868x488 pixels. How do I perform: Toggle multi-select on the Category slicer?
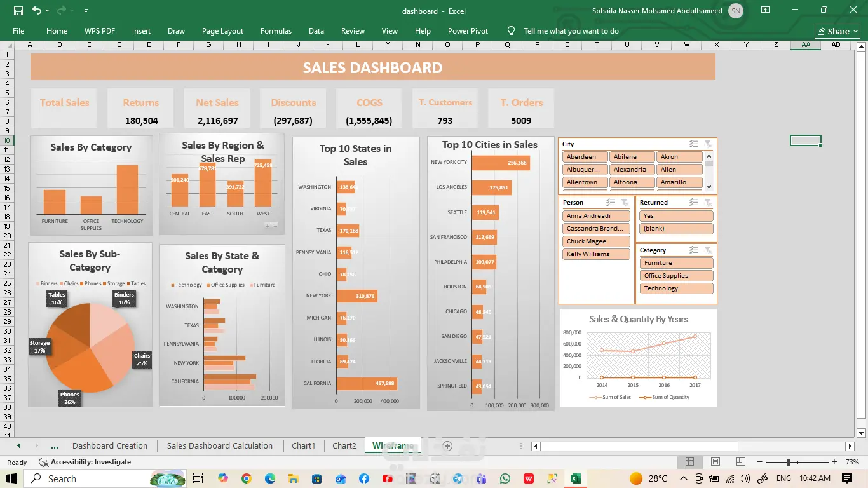[694, 250]
